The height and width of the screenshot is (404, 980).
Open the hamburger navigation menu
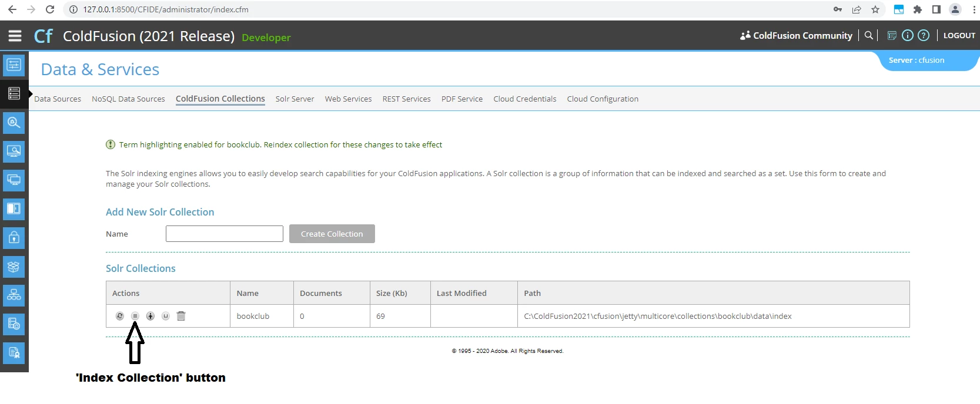pos(15,36)
